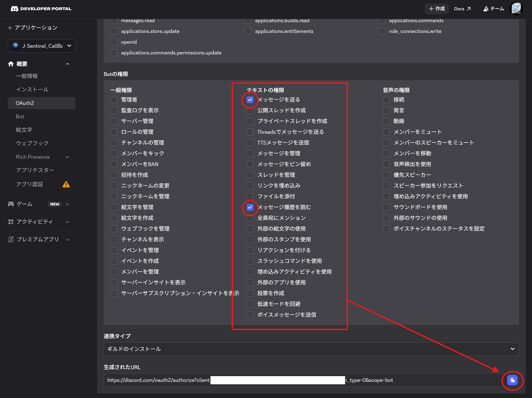Check リアクションを付ける permission
Viewport: 532px width, 398px height.
(250, 250)
